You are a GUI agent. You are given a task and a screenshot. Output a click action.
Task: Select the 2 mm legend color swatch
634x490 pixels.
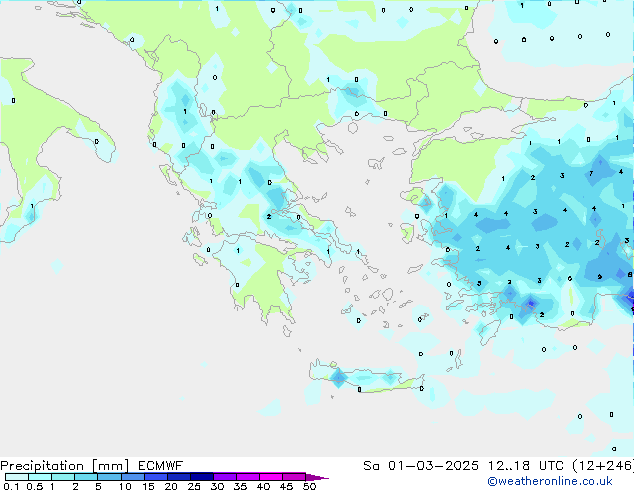(x=86, y=477)
